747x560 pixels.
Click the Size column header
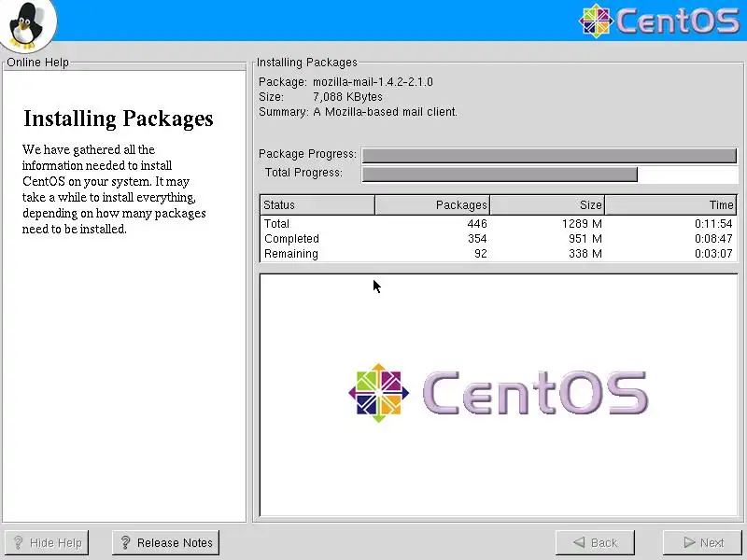547,204
